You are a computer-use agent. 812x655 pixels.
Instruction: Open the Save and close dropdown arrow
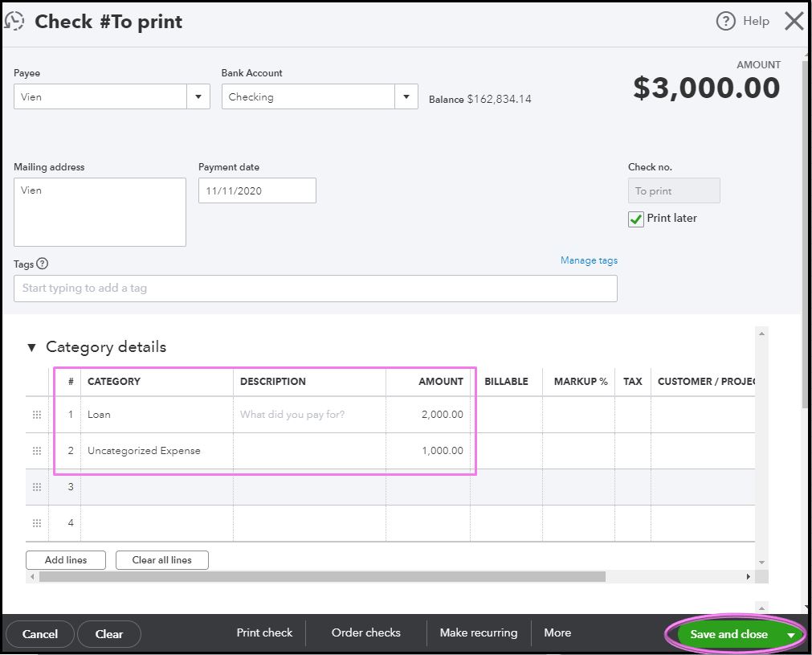(x=791, y=635)
